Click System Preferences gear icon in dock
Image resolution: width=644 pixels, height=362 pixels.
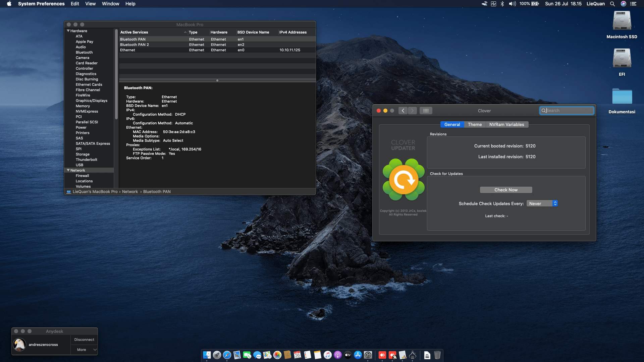coord(368,355)
